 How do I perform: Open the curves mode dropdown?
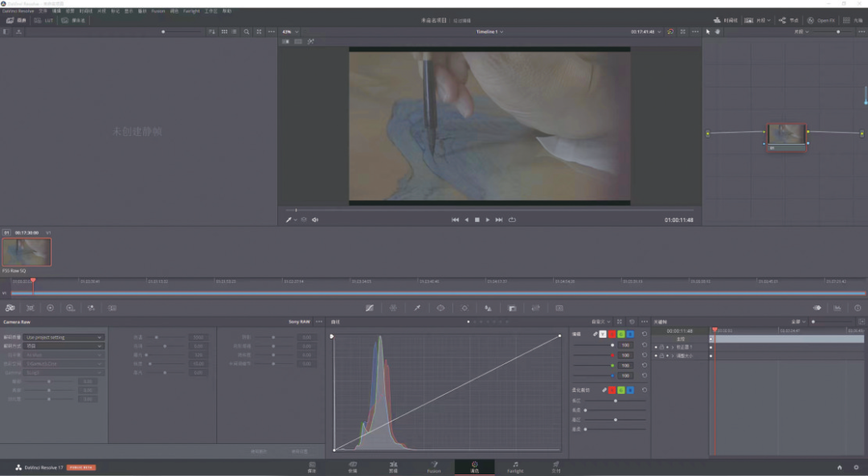(600, 322)
